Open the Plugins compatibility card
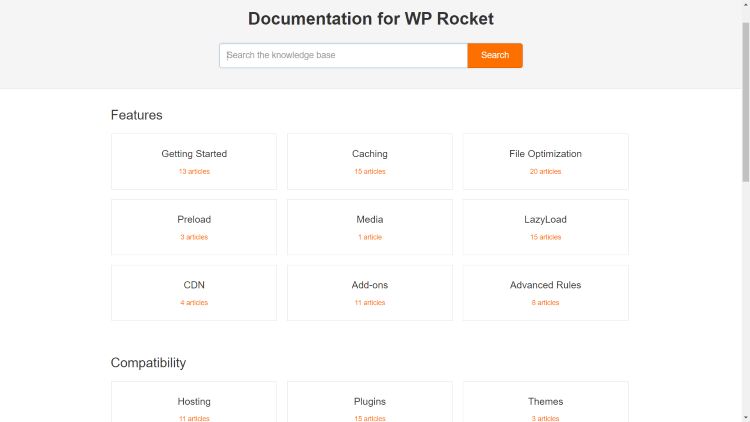This screenshot has height=422, width=750. point(370,402)
